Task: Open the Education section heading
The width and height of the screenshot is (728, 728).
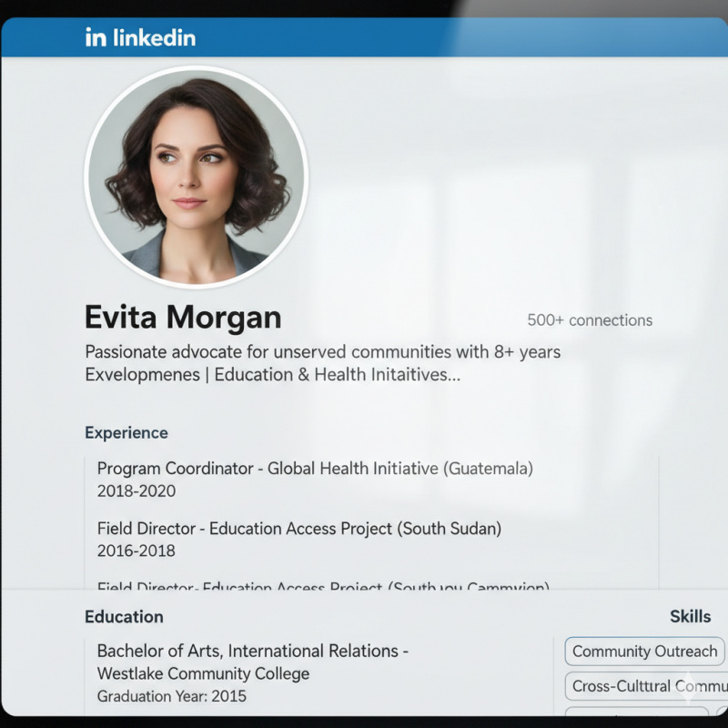Action: point(124,617)
